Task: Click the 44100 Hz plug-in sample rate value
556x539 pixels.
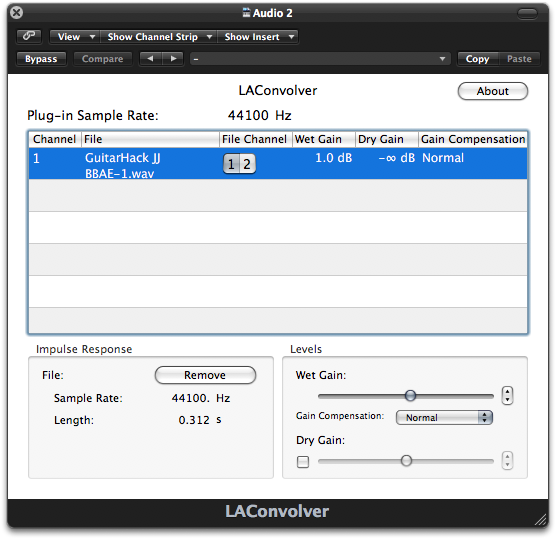Action: tap(260, 115)
